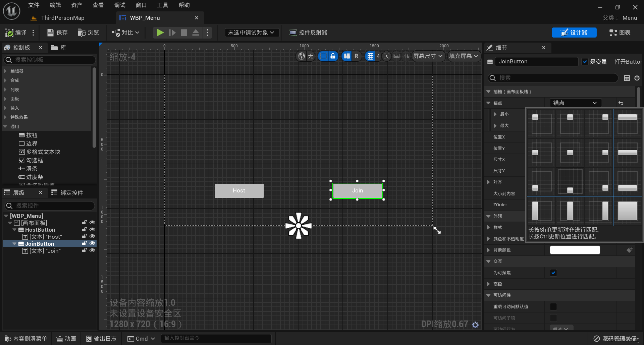Switch to ThirdPersonMap tab

(x=62, y=18)
